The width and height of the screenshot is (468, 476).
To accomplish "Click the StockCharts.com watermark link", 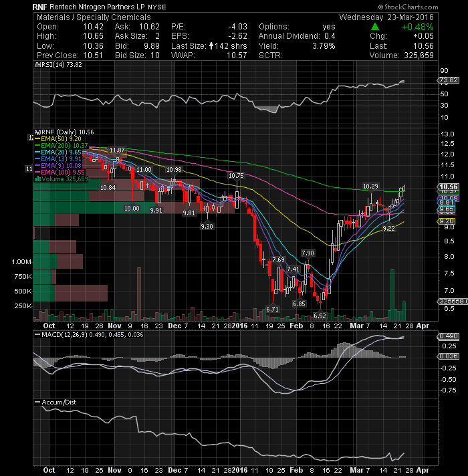I will (x=408, y=7).
